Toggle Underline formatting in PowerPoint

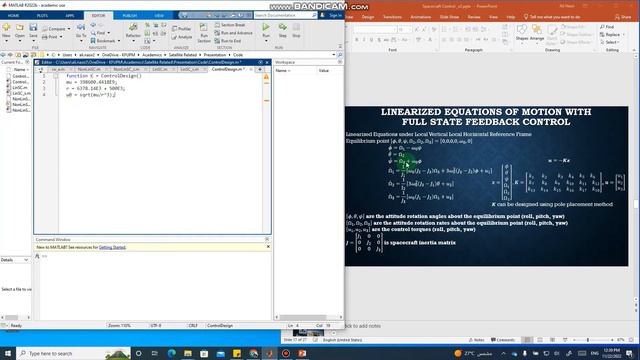[x=371, y=40]
